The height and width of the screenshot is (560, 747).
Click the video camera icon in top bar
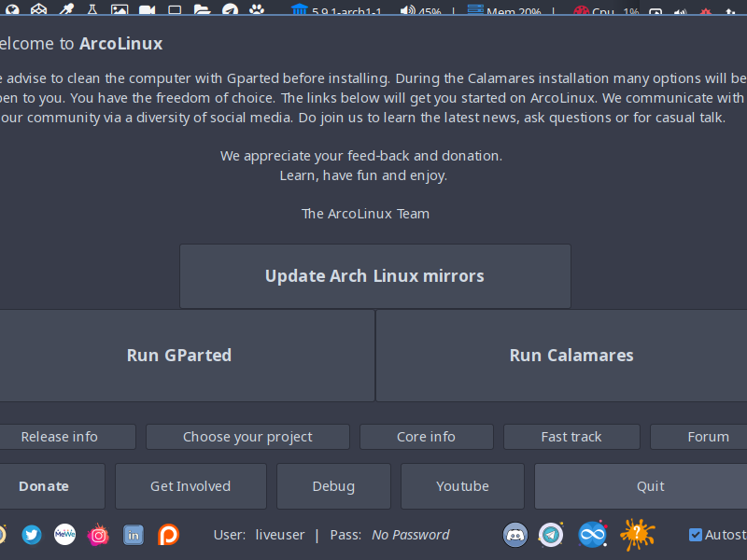point(147,9)
